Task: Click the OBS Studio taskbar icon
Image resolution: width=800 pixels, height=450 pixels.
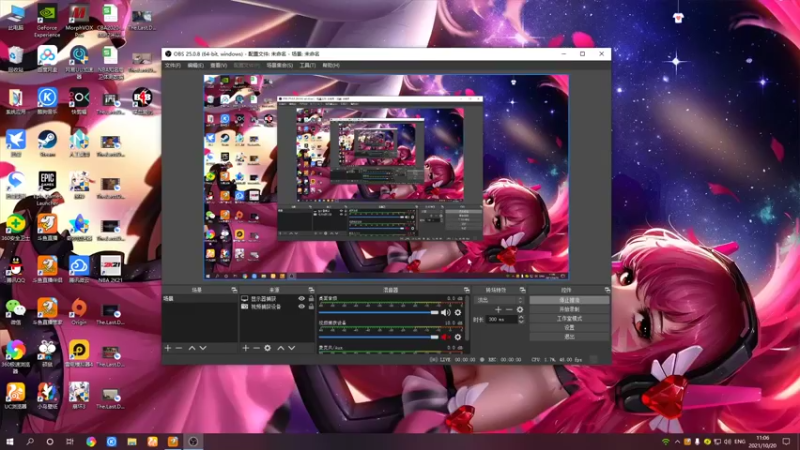Action: tap(193, 442)
